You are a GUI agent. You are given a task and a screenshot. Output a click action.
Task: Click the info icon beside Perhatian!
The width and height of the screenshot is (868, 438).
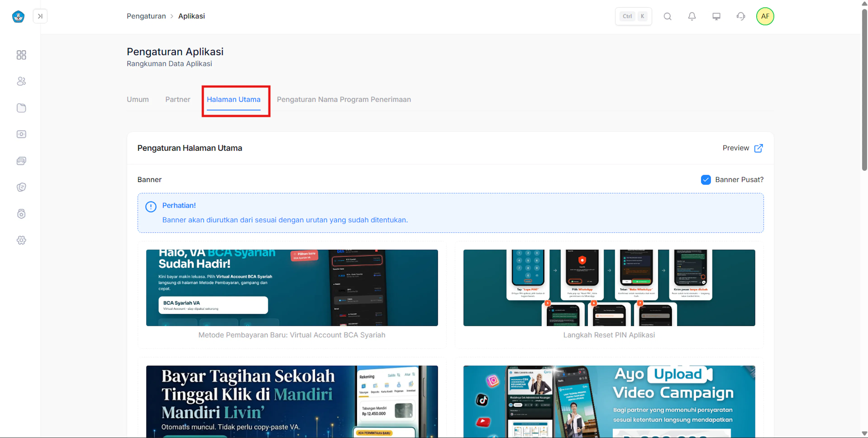tap(151, 207)
